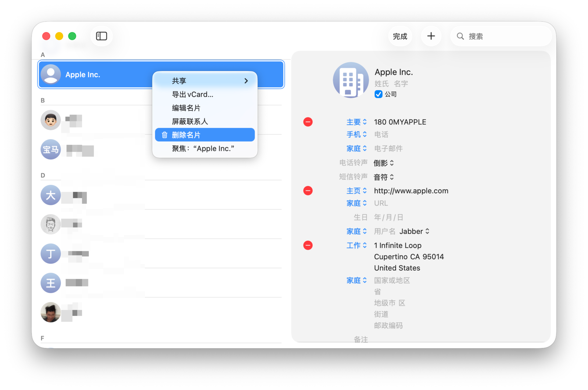Click the 电子邮件 email placeholder field
The width and height of the screenshot is (588, 390).
click(388, 148)
